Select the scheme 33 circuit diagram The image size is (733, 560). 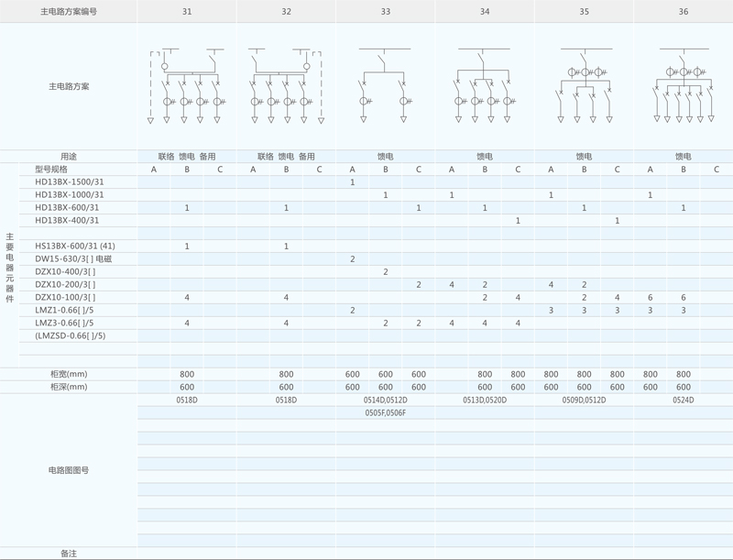coord(385,85)
